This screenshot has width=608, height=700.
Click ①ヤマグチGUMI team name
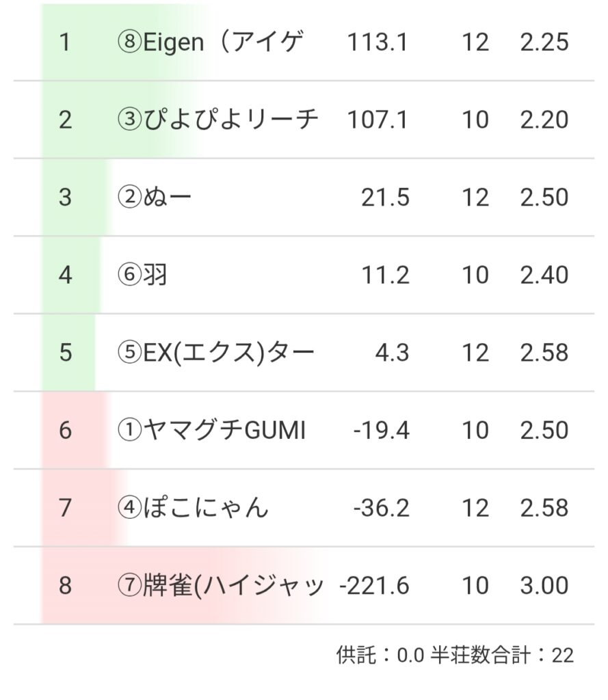[x=211, y=430]
